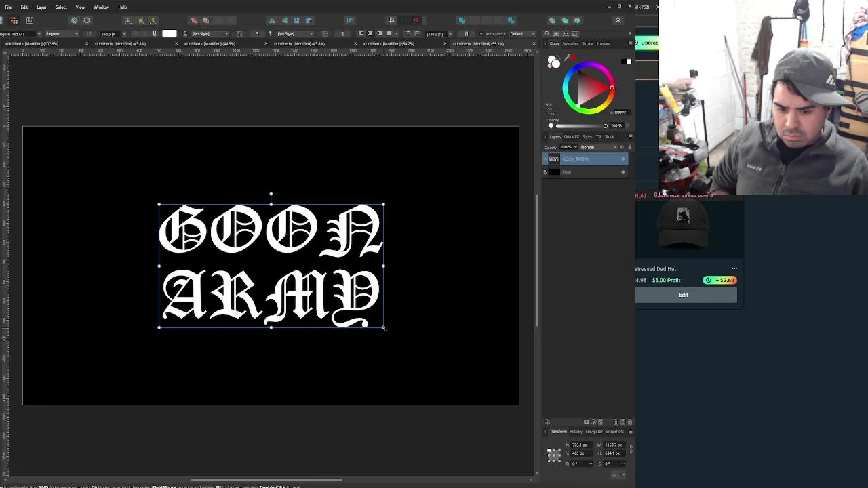This screenshot has height=488, width=868.
Task: Toggle the Auto-select checkbox
Action: pos(481,33)
